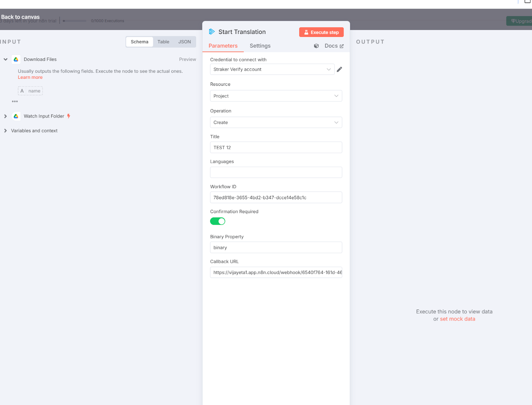Edit the Straker Verify credential with the pencil icon
The image size is (532, 405).
pyautogui.click(x=339, y=69)
